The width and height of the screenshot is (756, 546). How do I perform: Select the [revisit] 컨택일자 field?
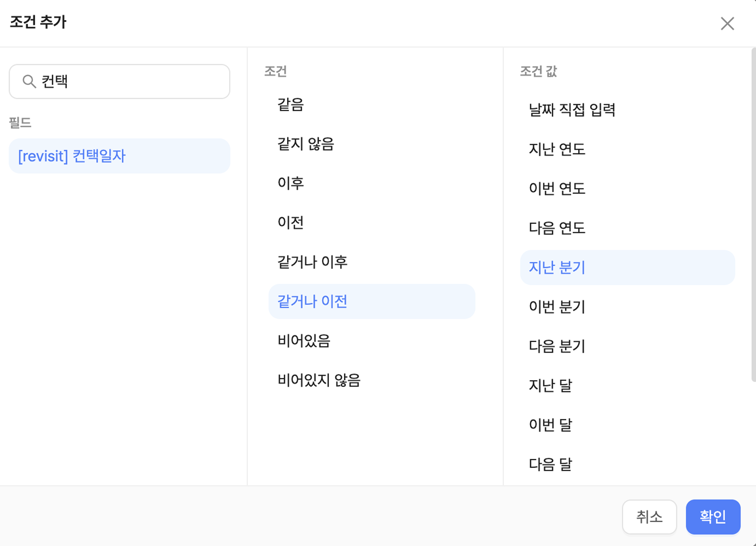pyautogui.click(x=119, y=156)
